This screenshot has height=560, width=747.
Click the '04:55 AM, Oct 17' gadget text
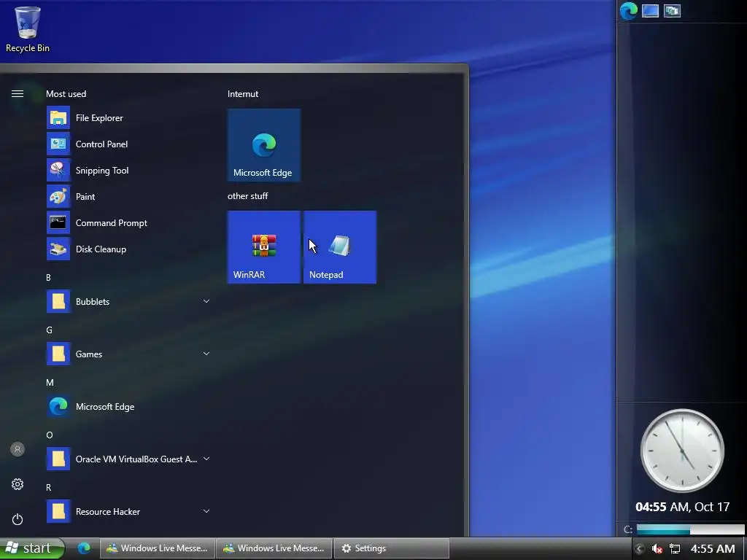coord(682,507)
